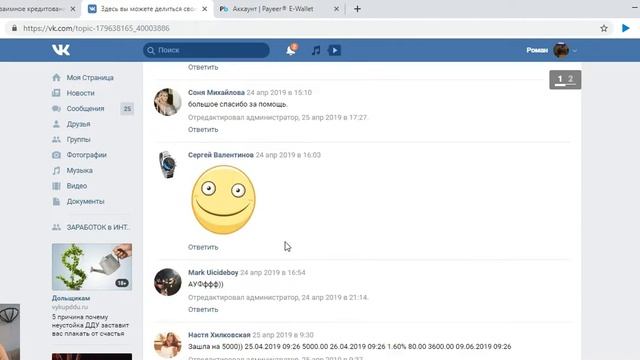This screenshot has width=640, height=360.
Task: Open Новости menu item
Action: click(80, 93)
